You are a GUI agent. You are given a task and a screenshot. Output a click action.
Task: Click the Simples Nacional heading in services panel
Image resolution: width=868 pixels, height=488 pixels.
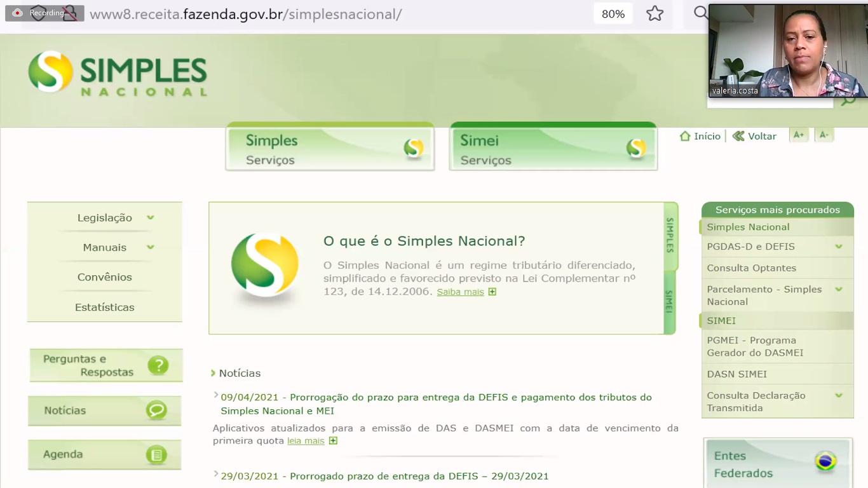748,227
